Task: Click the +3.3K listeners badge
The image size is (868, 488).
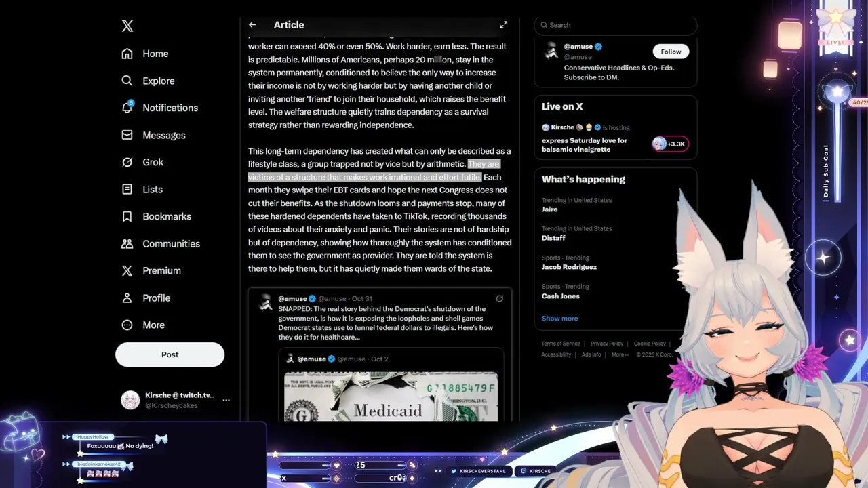Action: tap(669, 144)
